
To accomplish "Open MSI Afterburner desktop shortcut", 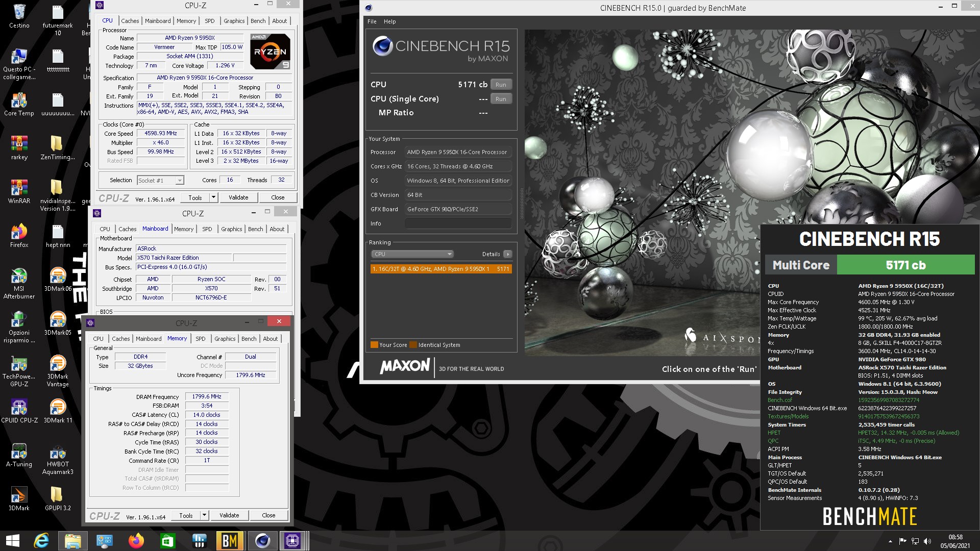I will pyautogui.click(x=19, y=284).
